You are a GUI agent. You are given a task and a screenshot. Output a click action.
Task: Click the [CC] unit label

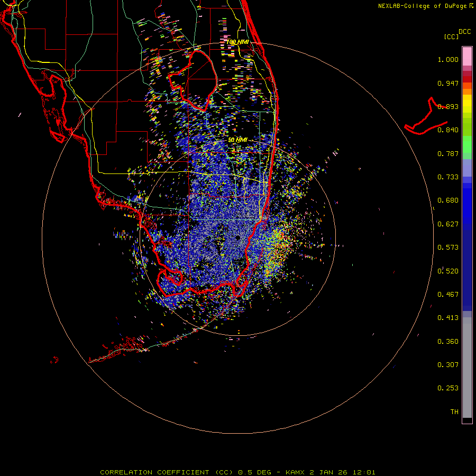[x=452, y=36]
